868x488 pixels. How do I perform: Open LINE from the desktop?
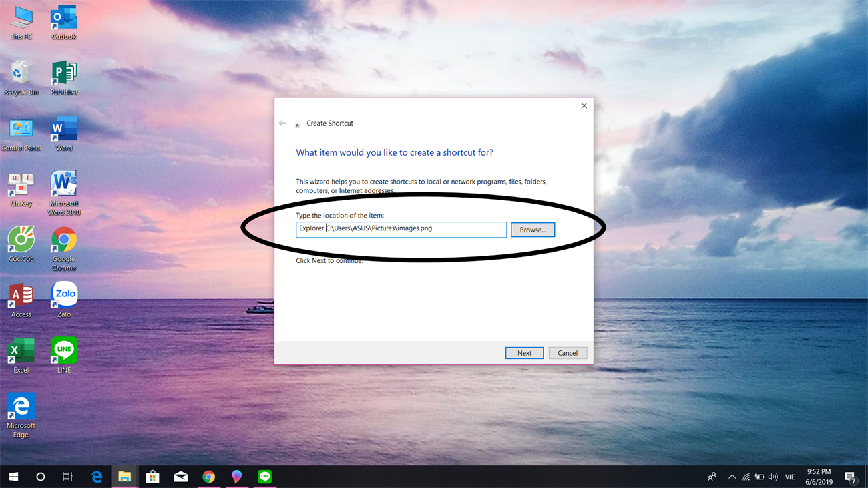click(63, 349)
